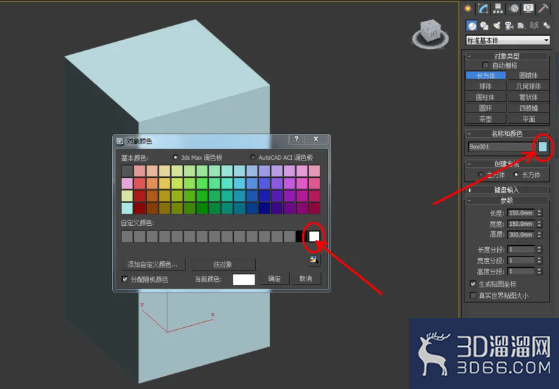Collapse the 名称和颜色 rollout
The width and height of the screenshot is (559, 389).
pos(507,134)
